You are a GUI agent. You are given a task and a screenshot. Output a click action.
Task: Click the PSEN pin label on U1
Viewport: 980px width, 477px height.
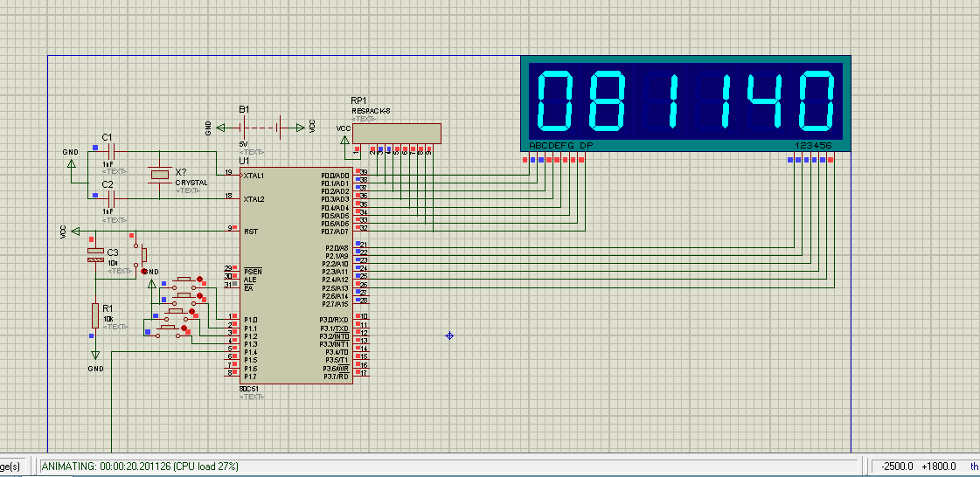[253, 272]
